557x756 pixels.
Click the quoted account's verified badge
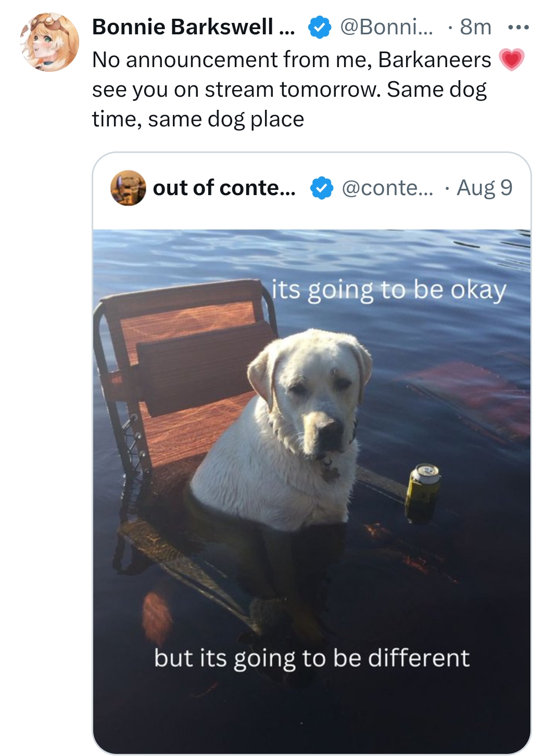tap(322, 188)
